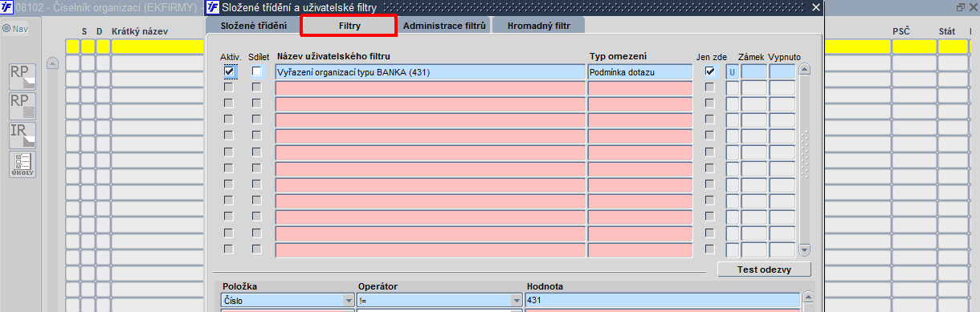The width and height of the screenshot is (980, 312).
Task: Check Sdílet for the BANKA filter
Action: pos(257,71)
